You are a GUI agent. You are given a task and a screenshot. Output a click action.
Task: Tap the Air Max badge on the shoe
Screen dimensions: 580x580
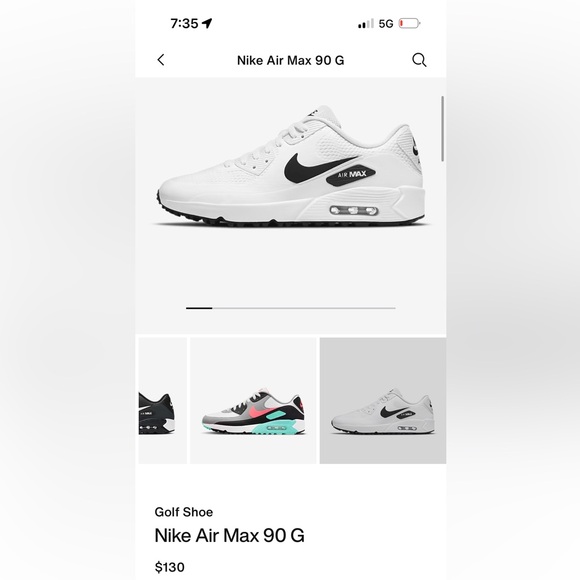point(351,175)
